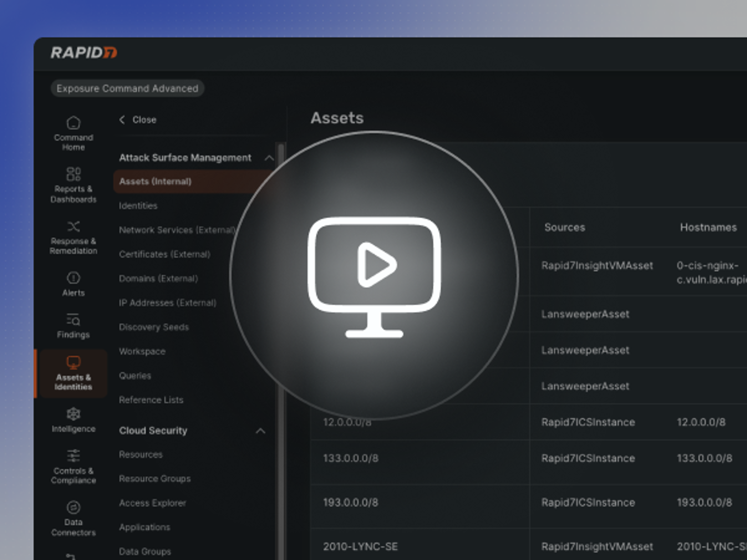Screen dimensions: 747x560
Task: Open Domains (External)
Action: 158,278
